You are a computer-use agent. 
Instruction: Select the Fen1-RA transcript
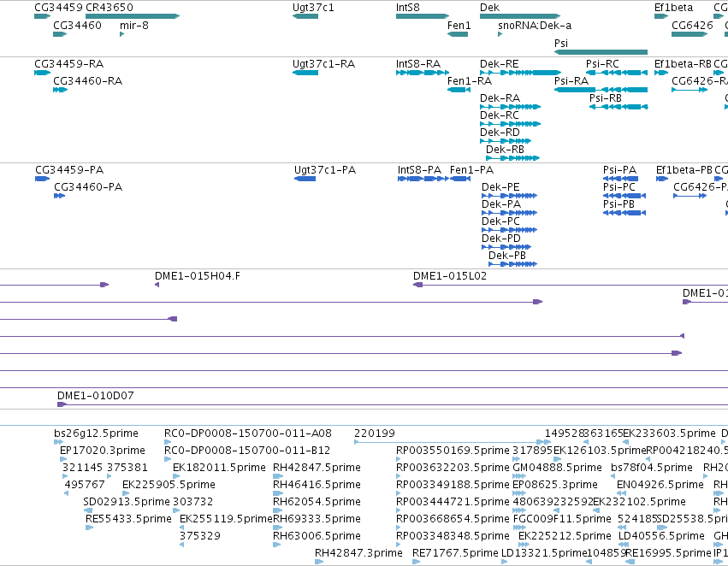pyautogui.click(x=459, y=90)
